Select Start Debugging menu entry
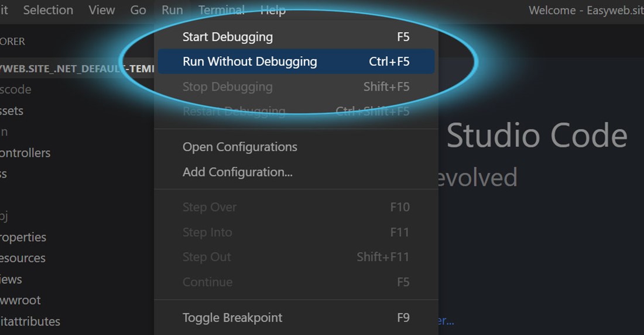This screenshot has width=644, height=335. [x=296, y=37]
